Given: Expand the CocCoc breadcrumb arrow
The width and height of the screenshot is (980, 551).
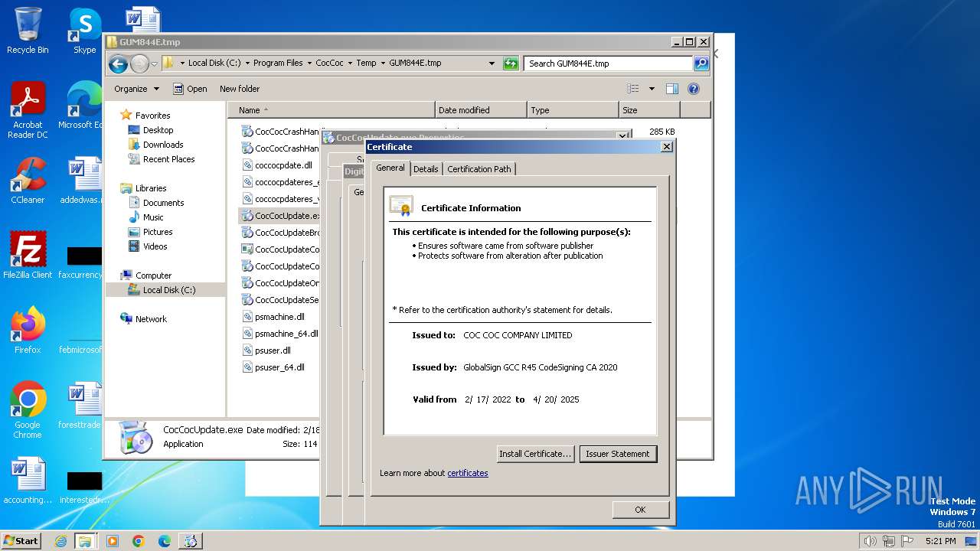Looking at the screenshot, I should (x=350, y=64).
